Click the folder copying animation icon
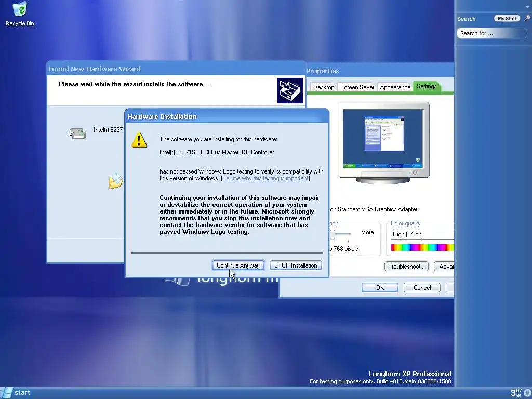The image size is (532, 399). click(x=116, y=181)
